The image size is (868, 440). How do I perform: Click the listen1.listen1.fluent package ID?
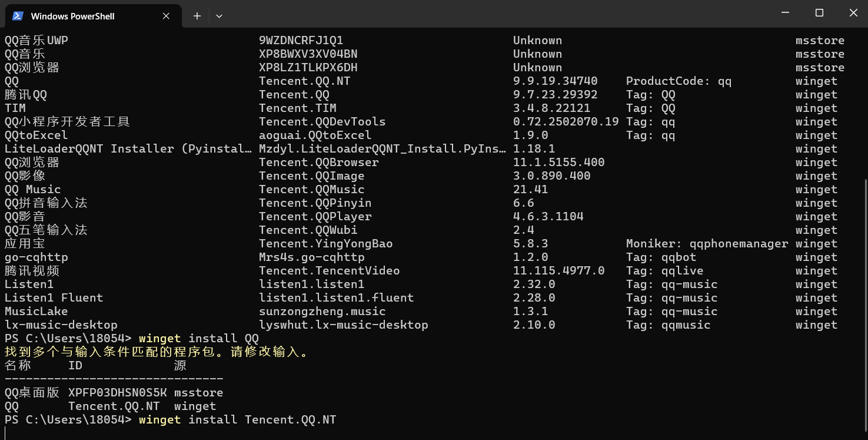tap(336, 298)
